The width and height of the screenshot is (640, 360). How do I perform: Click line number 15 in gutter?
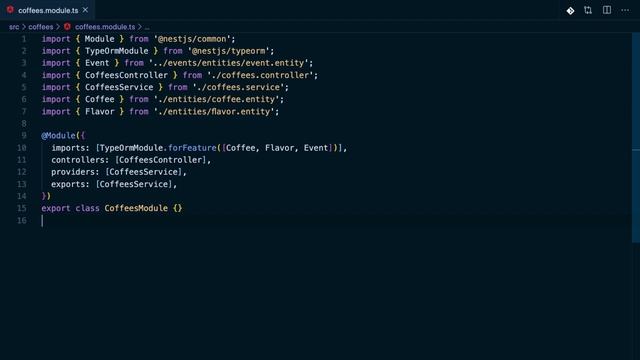pyautogui.click(x=22, y=208)
